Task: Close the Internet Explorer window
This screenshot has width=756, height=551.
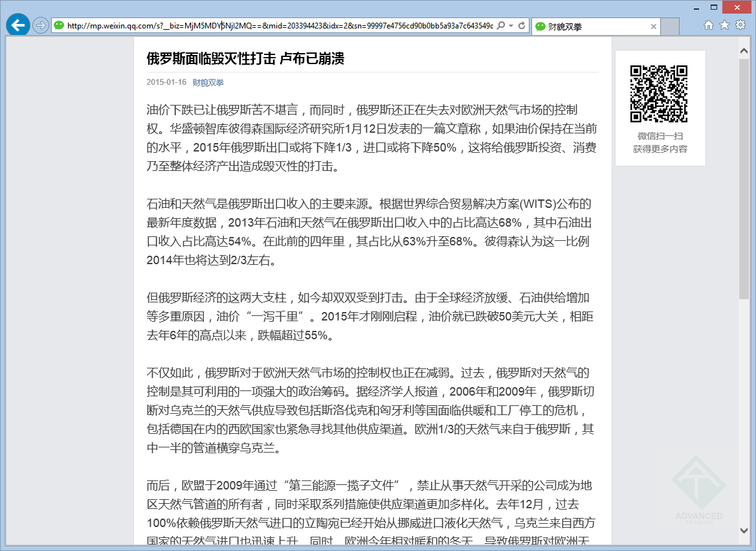Action: click(735, 7)
